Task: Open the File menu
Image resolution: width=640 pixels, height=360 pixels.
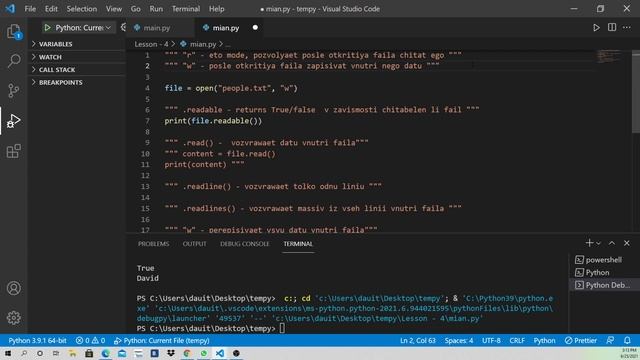Action: point(30,9)
